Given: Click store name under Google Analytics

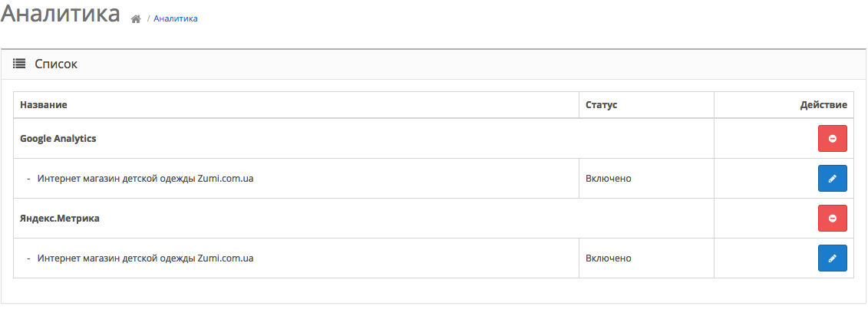Looking at the screenshot, I should 146,179.
